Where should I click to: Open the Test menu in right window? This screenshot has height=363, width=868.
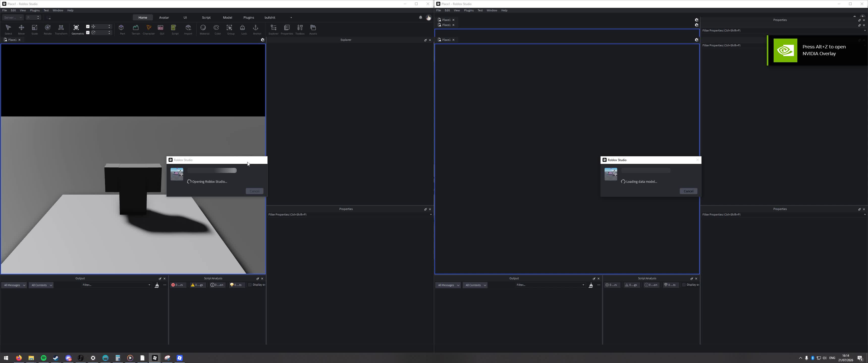tap(480, 10)
